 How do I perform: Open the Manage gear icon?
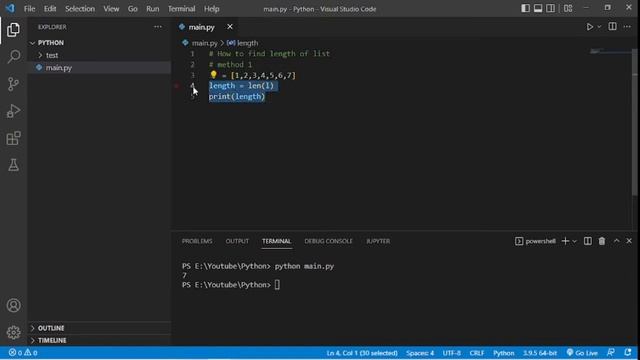coord(13,332)
